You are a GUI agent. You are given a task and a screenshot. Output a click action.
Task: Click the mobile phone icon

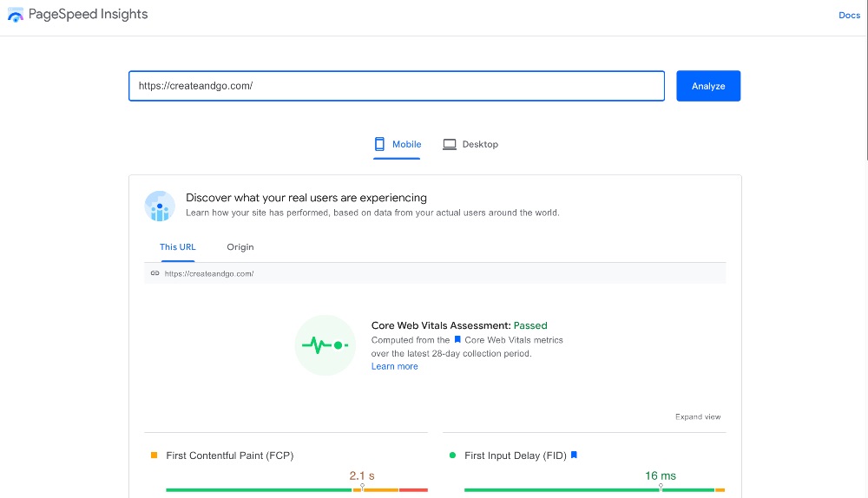point(379,144)
